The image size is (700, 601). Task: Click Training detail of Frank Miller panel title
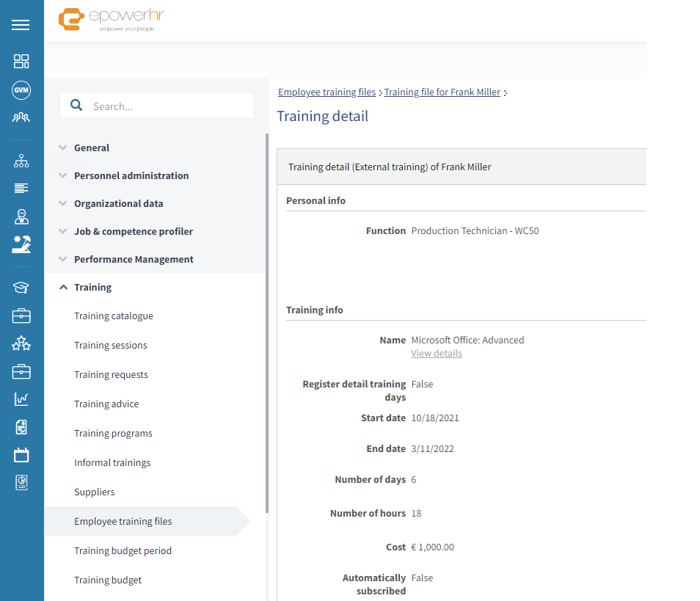390,167
